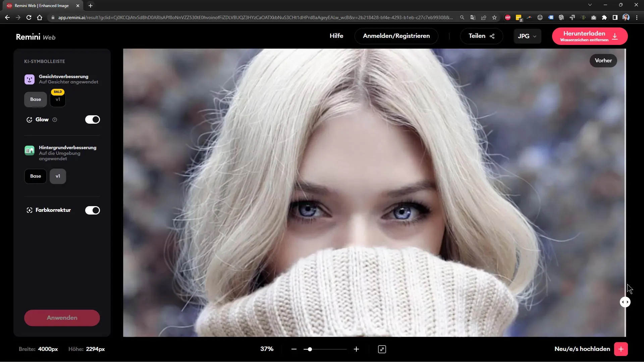Click the browser back arrow
Screen dimensions: 644x362
click(x=7, y=17)
